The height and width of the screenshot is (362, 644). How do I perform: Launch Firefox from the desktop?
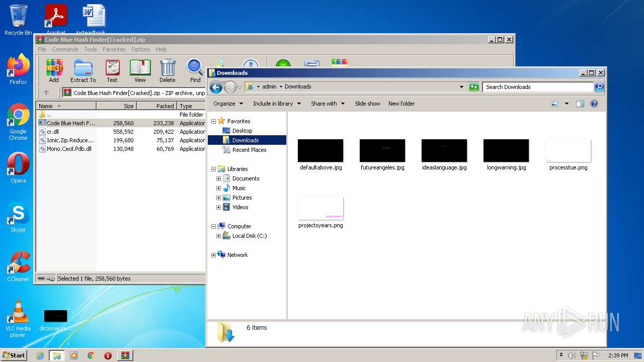coord(18,69)
